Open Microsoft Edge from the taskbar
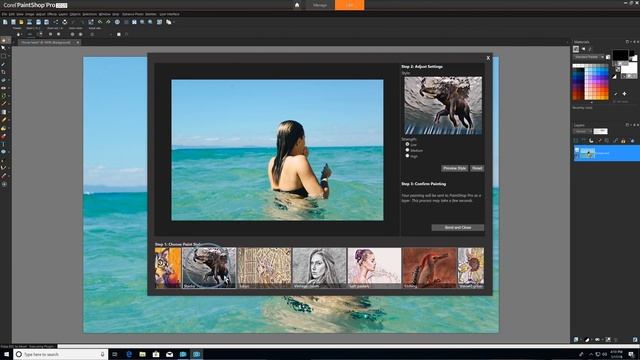640x360 pixels. (x=129, y=354)
